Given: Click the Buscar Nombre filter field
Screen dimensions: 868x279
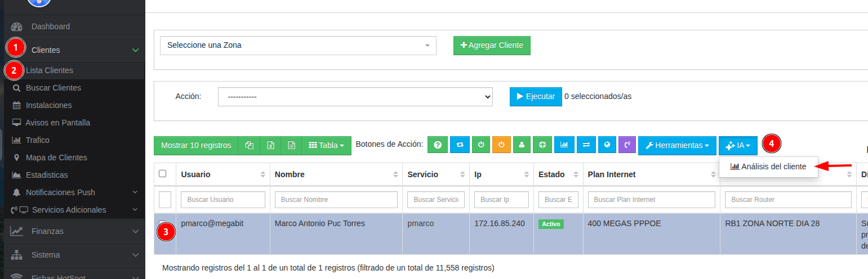Looking at the screenshot, I should click(336, 200).
